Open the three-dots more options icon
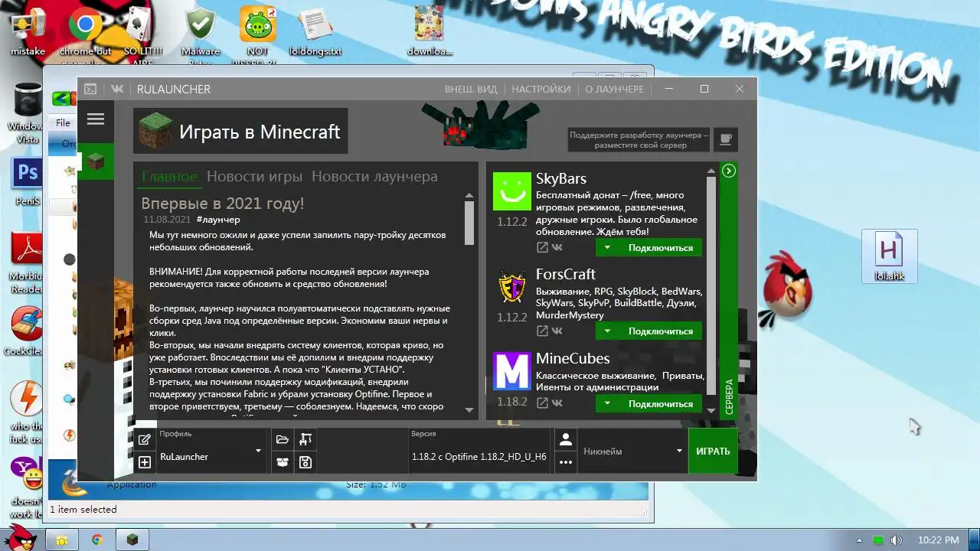 [x=566, y=462]
